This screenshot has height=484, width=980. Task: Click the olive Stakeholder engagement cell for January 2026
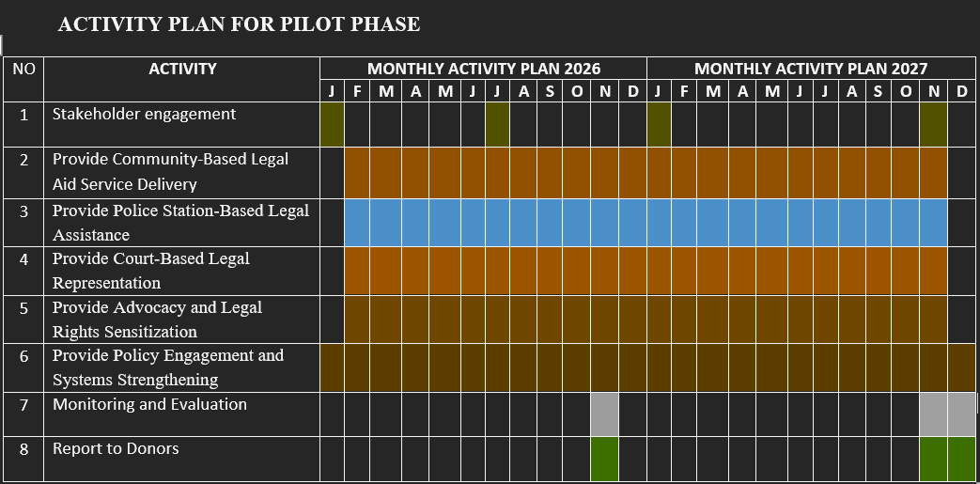click(x=332, y=124)
